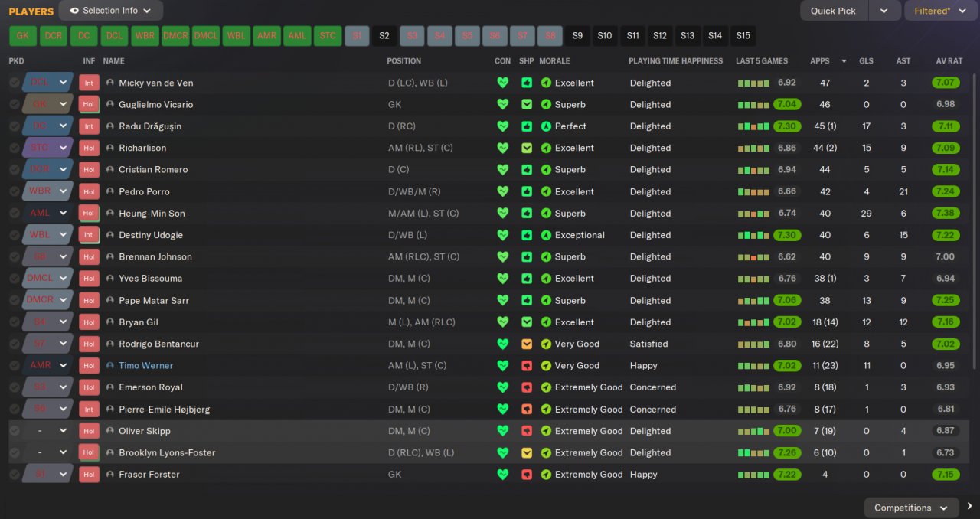Click Brennan Johnson's sharpness icon
980x519 pixels.
click(x=527, y=256)
